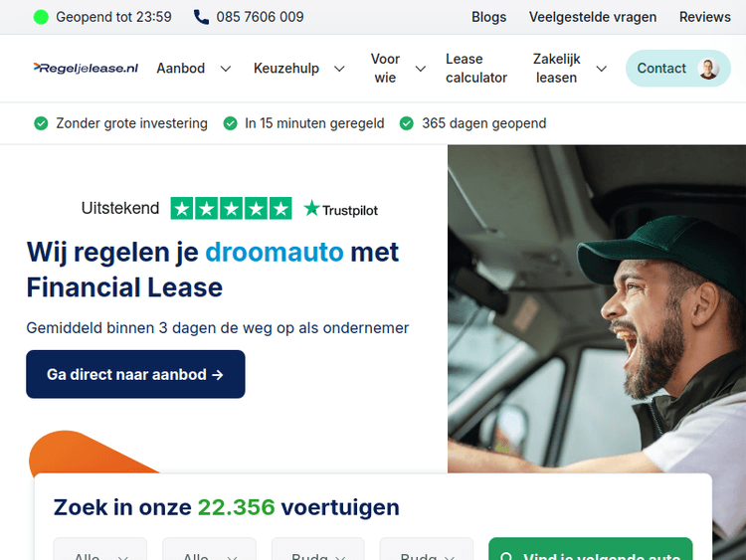Click the Contact button

pos(678,69)
